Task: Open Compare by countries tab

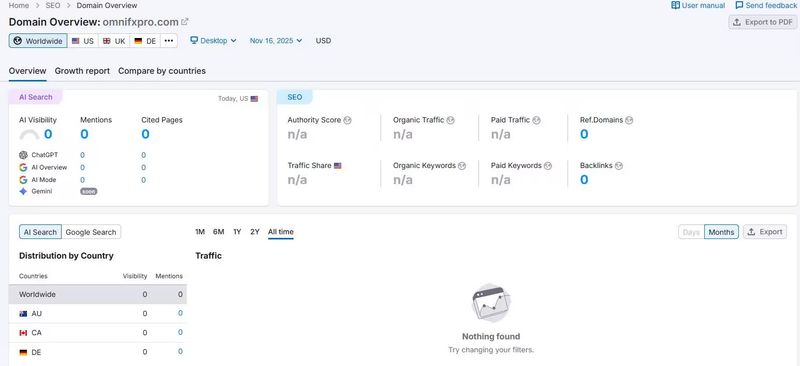Action: [x=162, y=71]
